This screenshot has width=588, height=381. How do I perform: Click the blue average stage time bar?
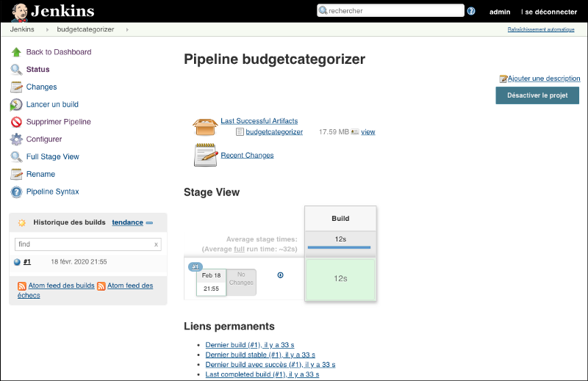339,247
